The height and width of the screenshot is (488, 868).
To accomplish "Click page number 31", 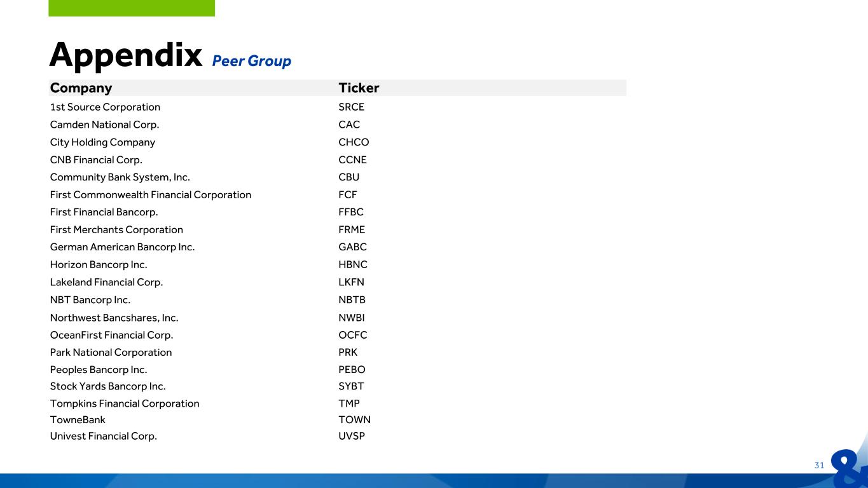I will [x=819, y=465].
